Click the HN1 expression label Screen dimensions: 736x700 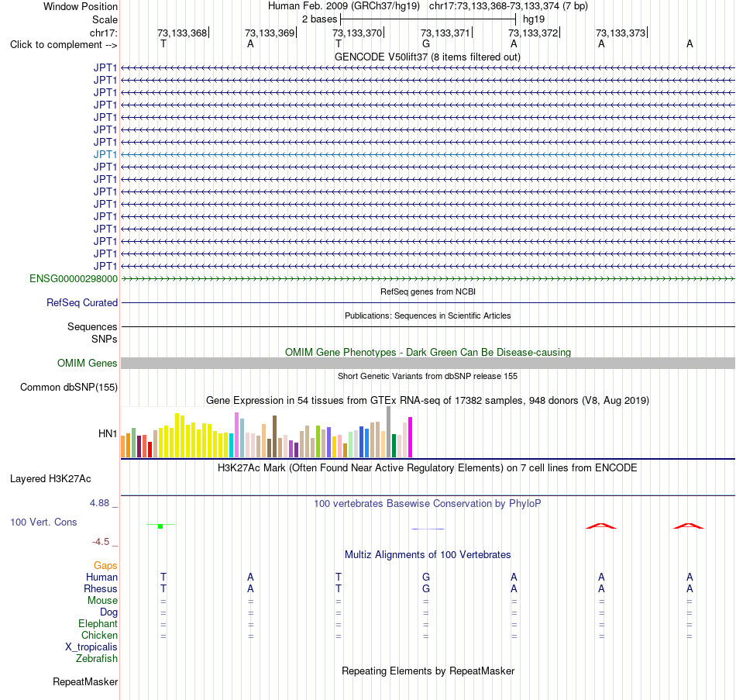click(108, 433)
